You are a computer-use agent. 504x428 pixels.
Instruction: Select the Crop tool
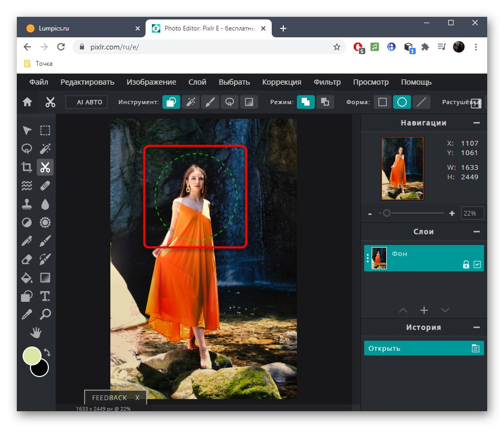[27, 168]
